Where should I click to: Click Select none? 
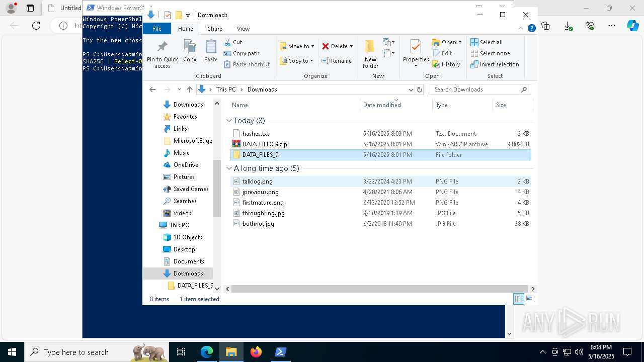[x=490, y=53]
